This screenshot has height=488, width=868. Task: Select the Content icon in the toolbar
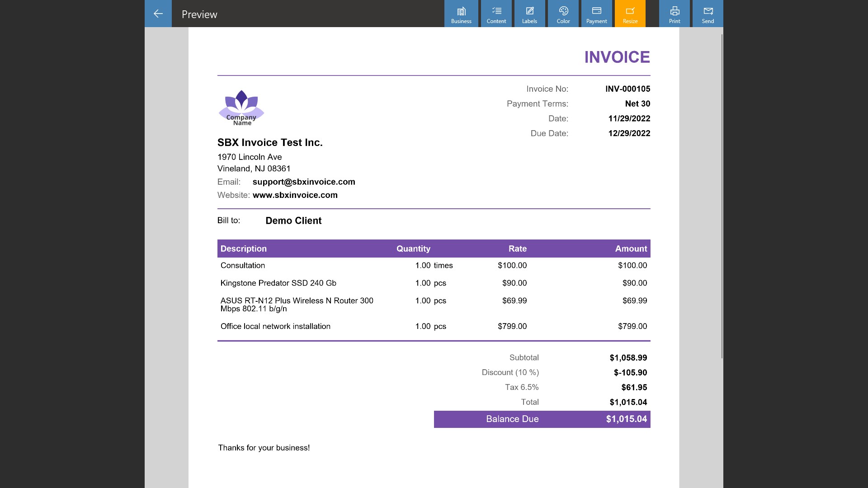[496, 14]
